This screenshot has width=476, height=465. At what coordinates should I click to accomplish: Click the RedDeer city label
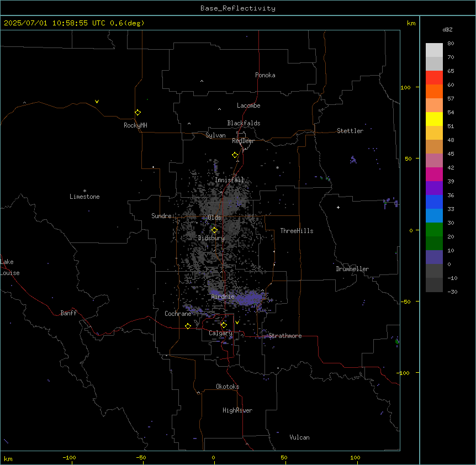243,141
